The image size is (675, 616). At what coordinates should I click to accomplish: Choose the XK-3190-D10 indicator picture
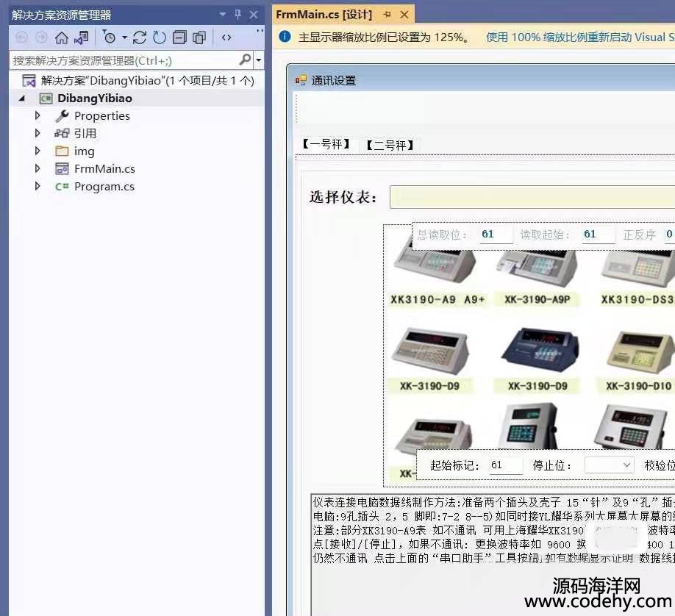640,352
